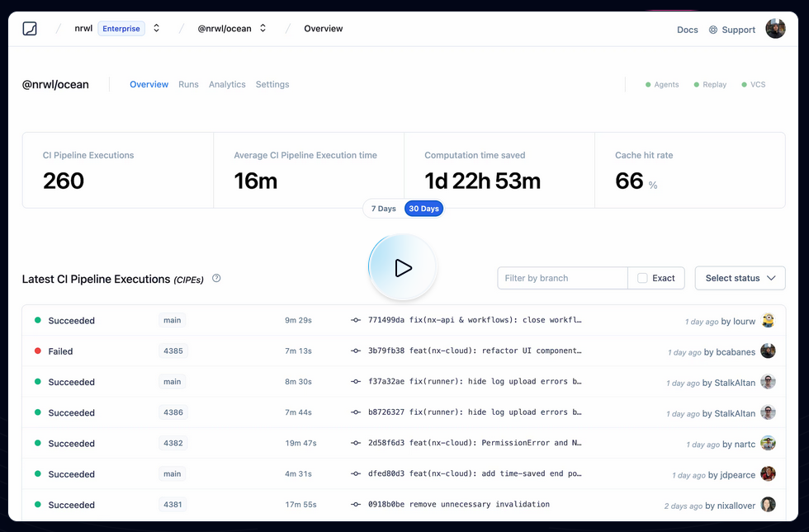This screenshot has width=809, height=532.
Task: Click the Enterprise badge
Action: point(121,28)
